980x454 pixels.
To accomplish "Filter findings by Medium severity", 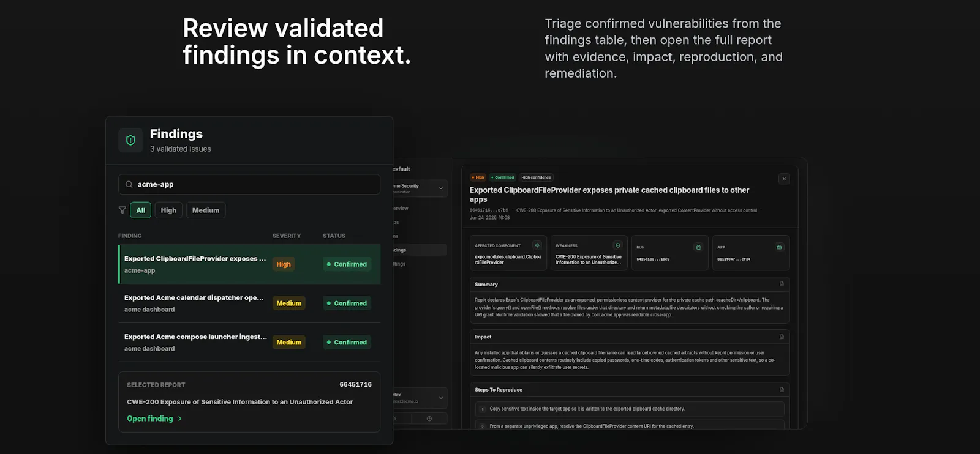I will click(206, 210).
